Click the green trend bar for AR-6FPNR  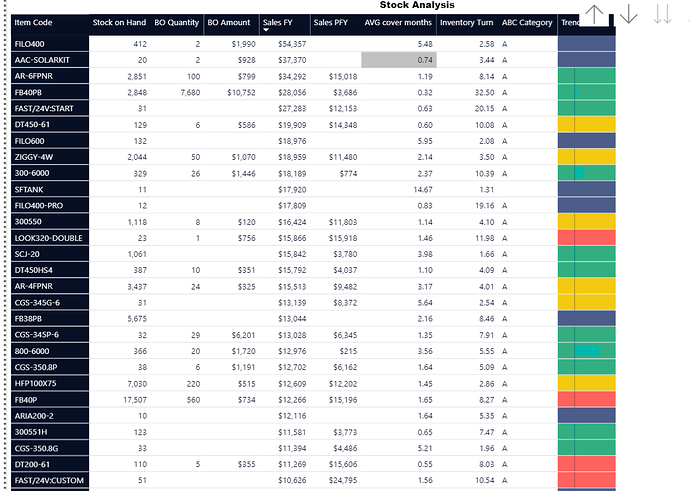587,76
